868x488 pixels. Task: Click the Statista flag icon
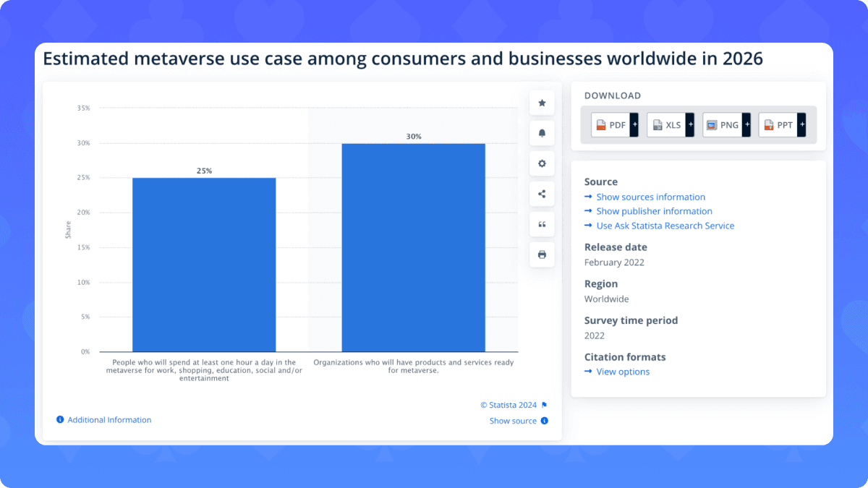545,405
